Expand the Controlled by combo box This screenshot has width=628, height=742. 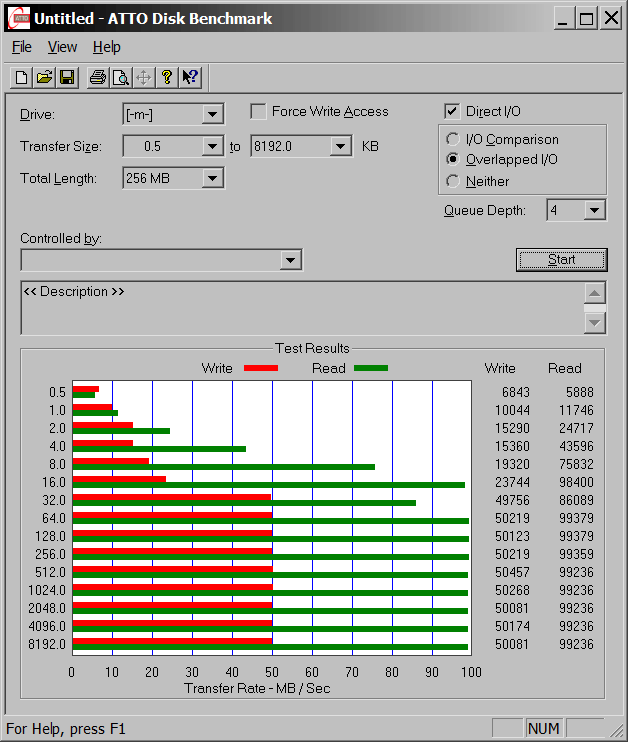click(290, 260)
